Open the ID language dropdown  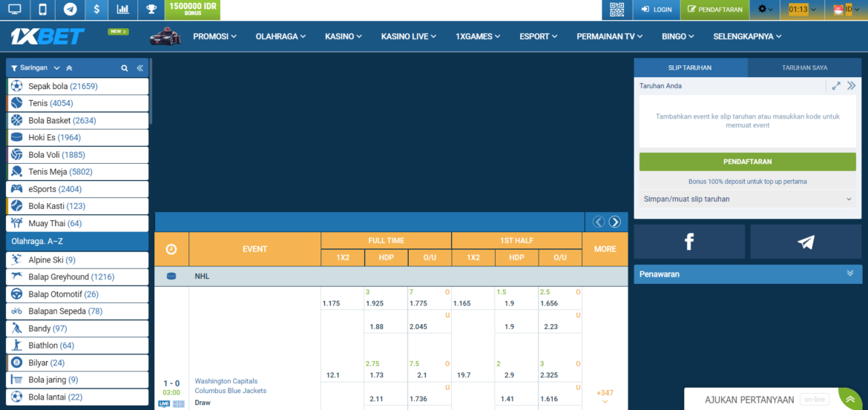(x=846, y=10)
